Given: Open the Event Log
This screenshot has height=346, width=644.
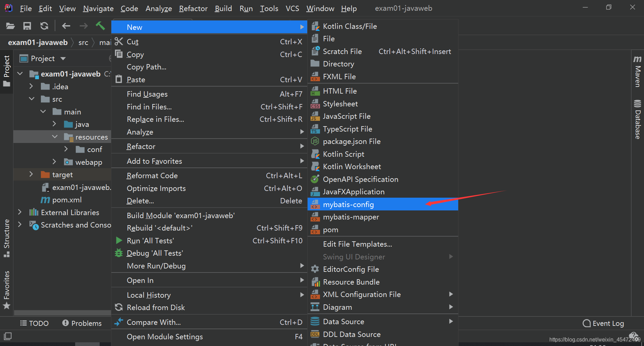Looking at the screenshot, I should point(603,323).
